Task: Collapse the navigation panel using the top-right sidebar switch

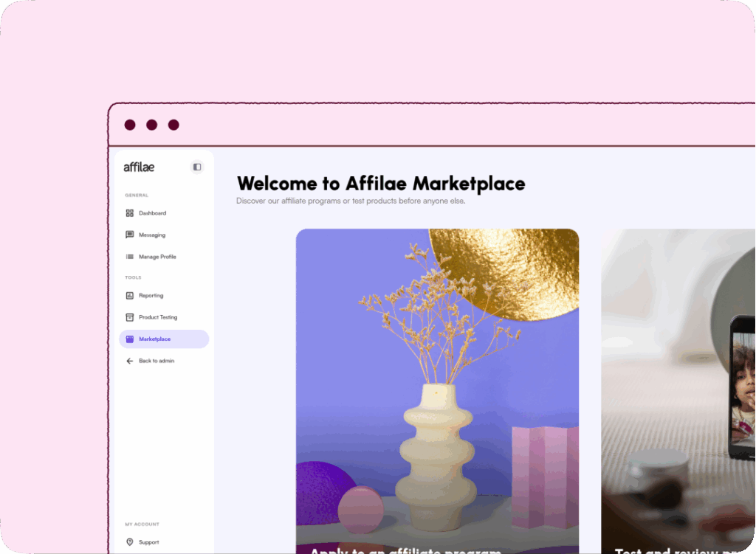Action: (x=196, y=167)
